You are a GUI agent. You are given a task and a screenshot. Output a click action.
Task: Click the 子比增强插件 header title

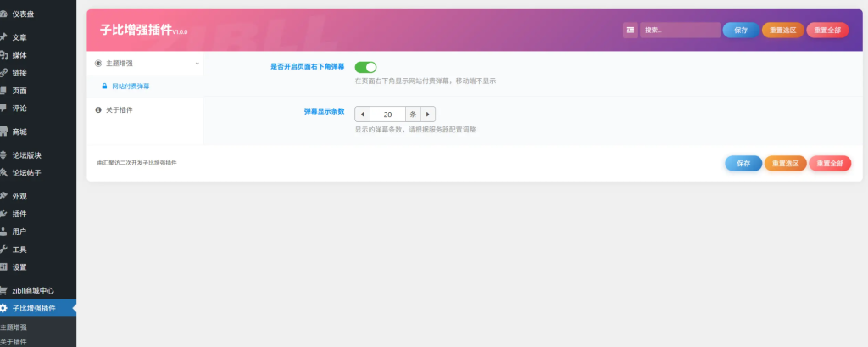coord(136,30)
